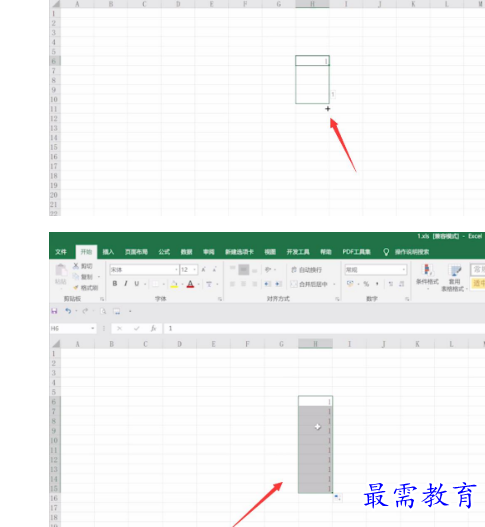This screenshot has height=527, width=485.
Task: Decrease font size with the smaller A
Action: click(214, 270)
